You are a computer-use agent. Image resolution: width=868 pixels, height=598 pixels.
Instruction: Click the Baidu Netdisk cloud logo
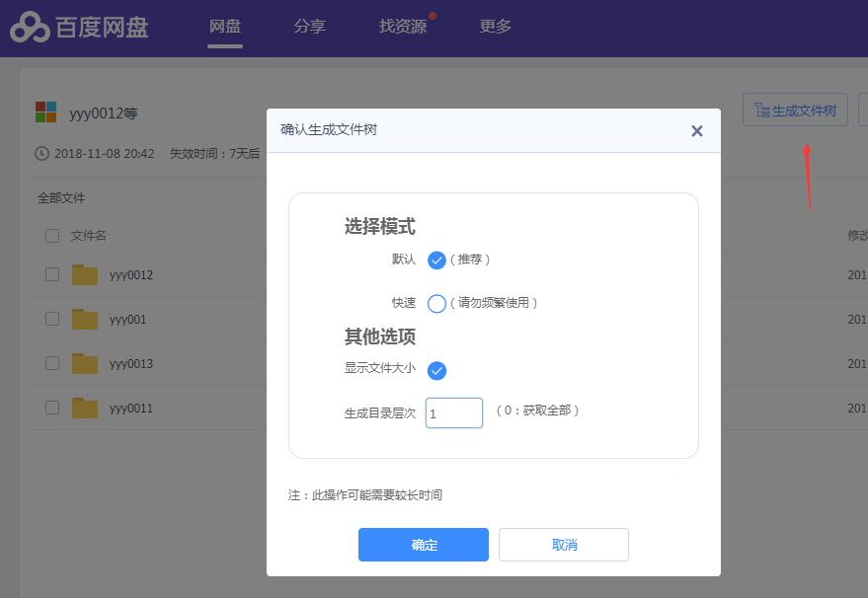[30, 27]
